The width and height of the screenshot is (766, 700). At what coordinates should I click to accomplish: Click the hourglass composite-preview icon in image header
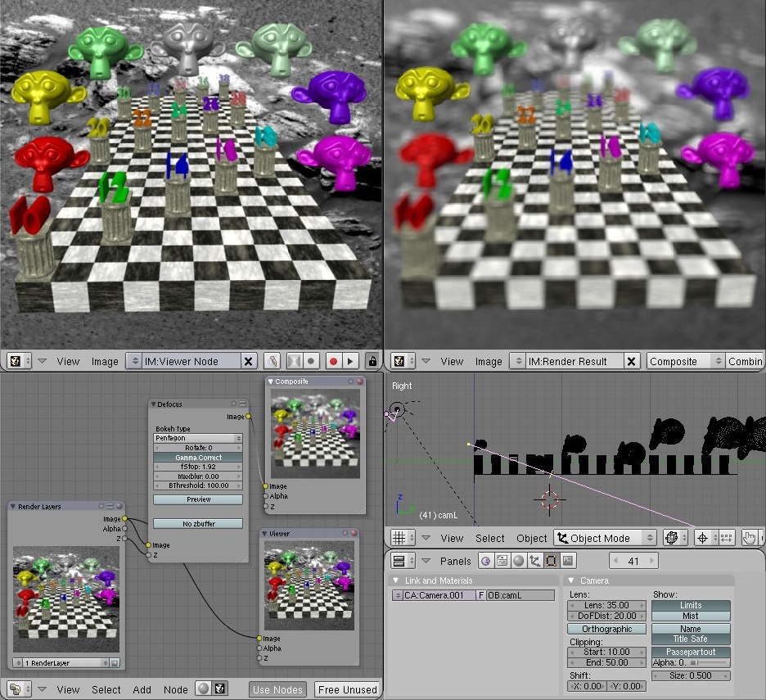tap(294, 361)
